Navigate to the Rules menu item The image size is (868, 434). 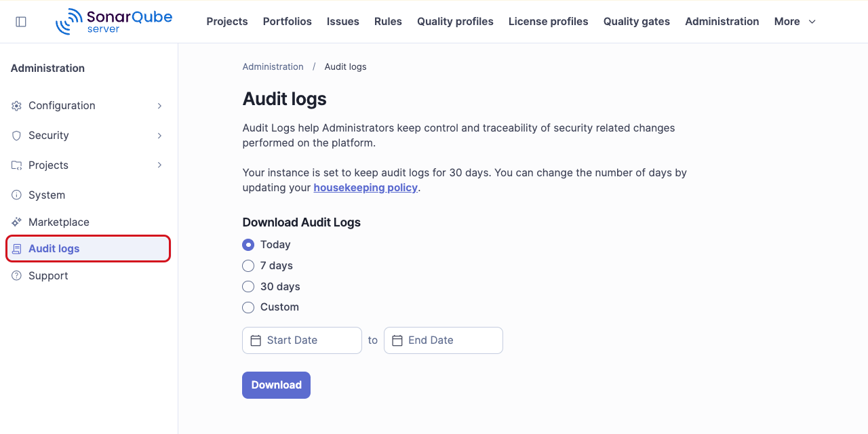tap(388, 21)
